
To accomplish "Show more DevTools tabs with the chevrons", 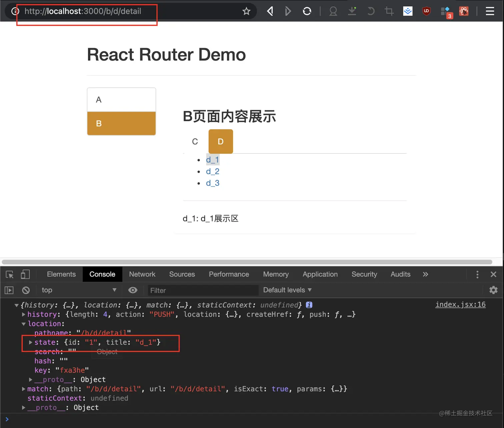I will tap(425, 274).
